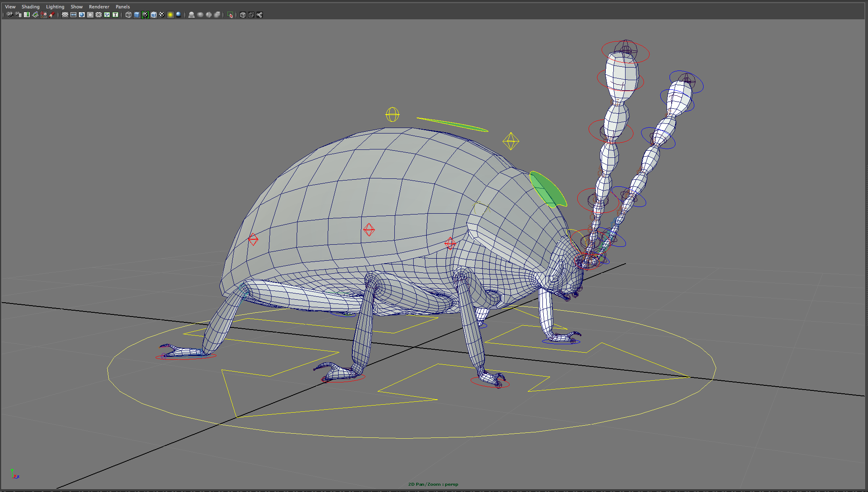The width and height of the screenshot is (868, 492).
Task: Select the yellow diamond rig control
Action: (x=511, y=141)
